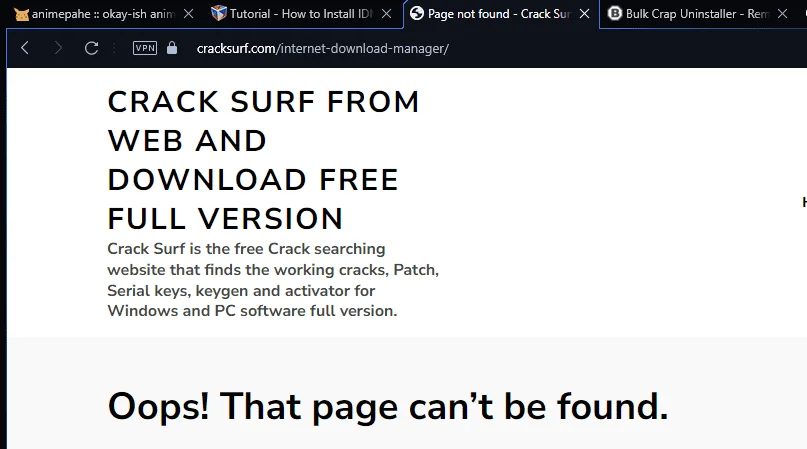The width and height of the screenshot is (807, 449).
Task: Switch to the animepahe tab
Action: (103, 14)
